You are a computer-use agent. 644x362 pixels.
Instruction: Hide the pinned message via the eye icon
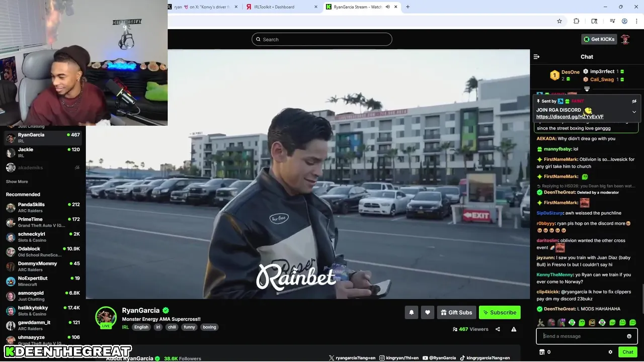634,101
